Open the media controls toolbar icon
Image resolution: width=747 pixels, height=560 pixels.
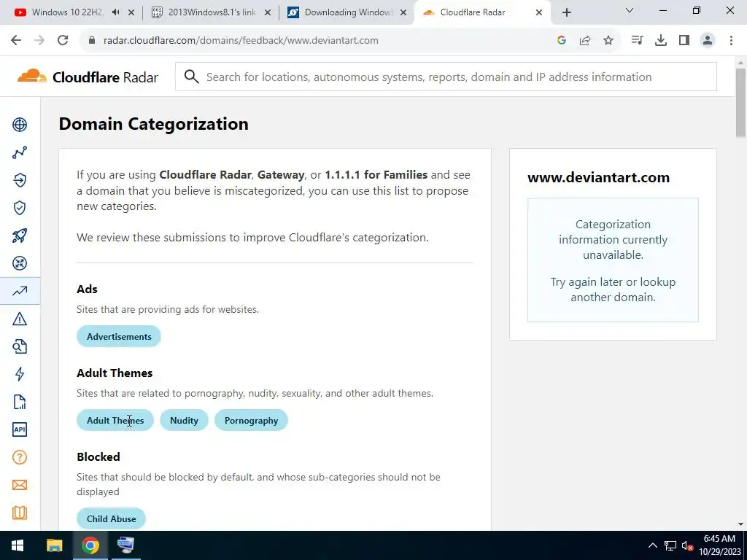pyautogui.click(x=637, y=41)
